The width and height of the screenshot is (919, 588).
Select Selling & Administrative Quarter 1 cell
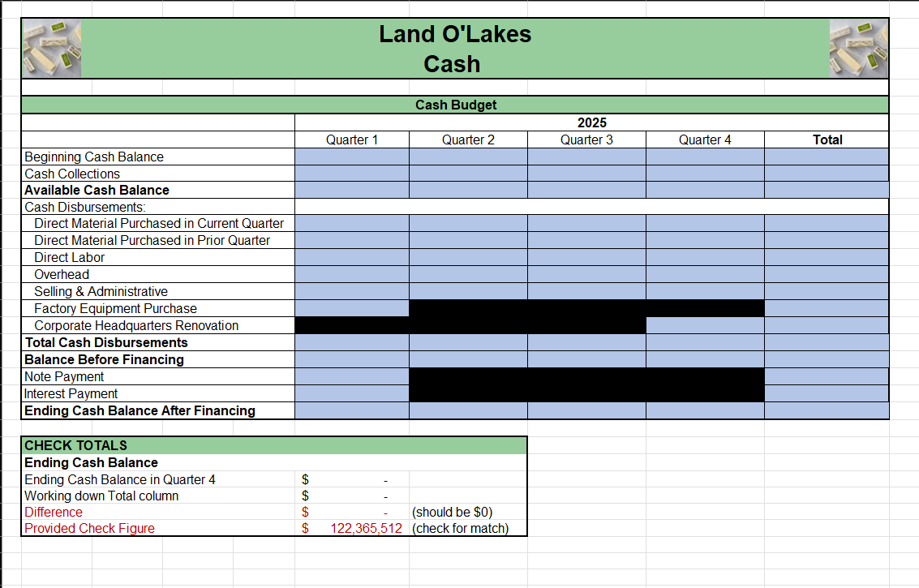click(x=352, y=291)
